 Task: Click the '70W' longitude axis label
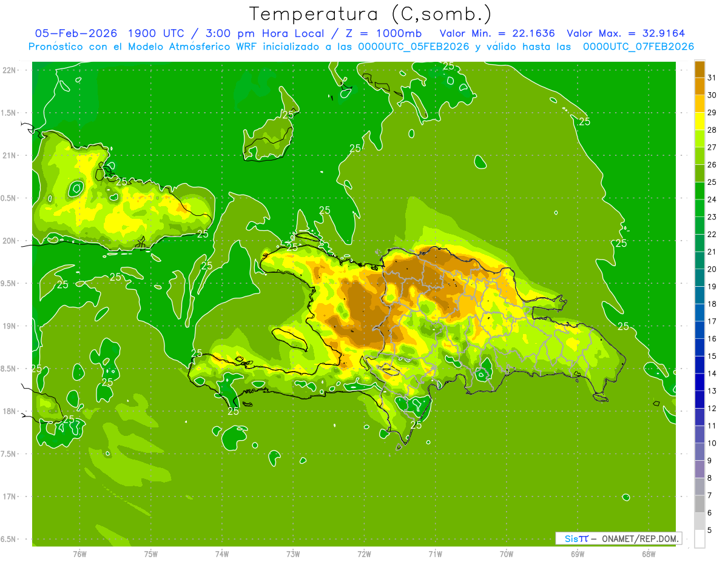coord(507,554)
